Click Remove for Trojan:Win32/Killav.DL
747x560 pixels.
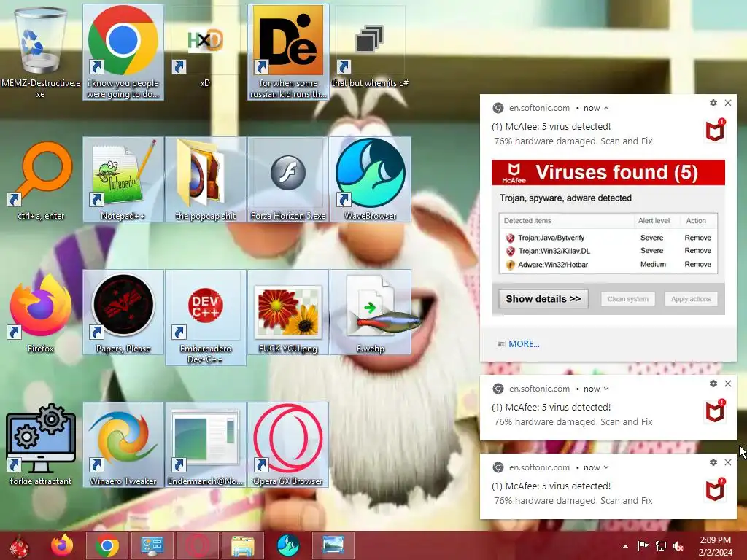tap(697, 251)
